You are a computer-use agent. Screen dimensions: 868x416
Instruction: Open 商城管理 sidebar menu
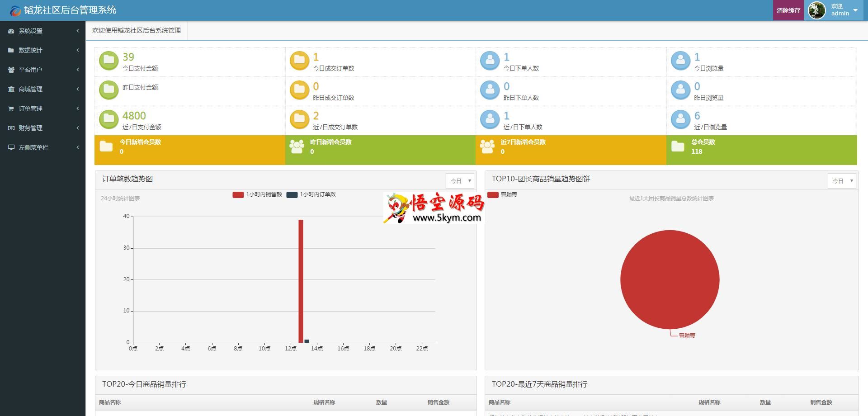tap(42, 89)
